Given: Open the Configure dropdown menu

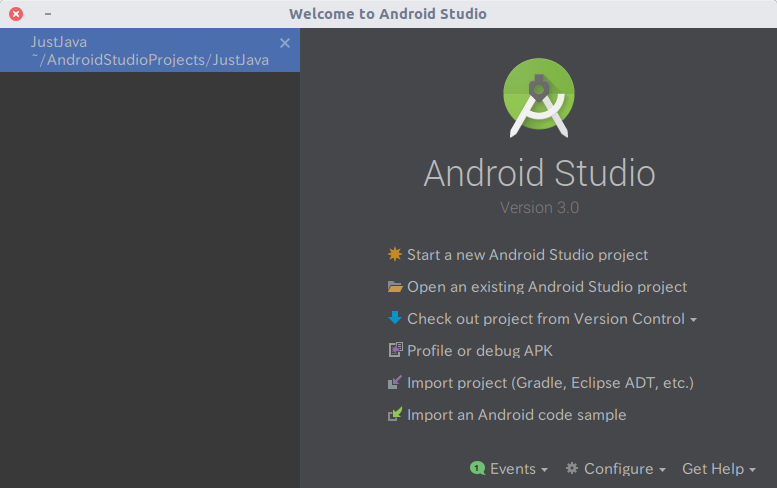Looking at the screenshot, I should pos(624,469).
